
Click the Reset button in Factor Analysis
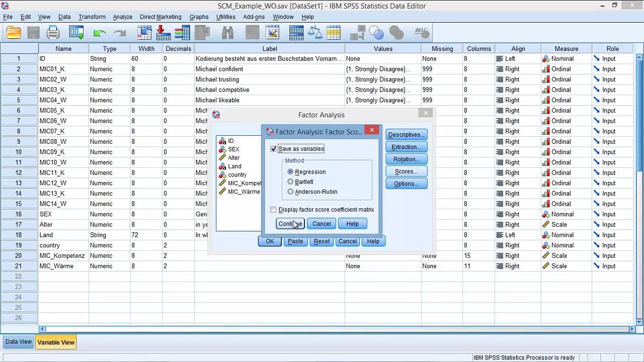(x=321, y=241)
